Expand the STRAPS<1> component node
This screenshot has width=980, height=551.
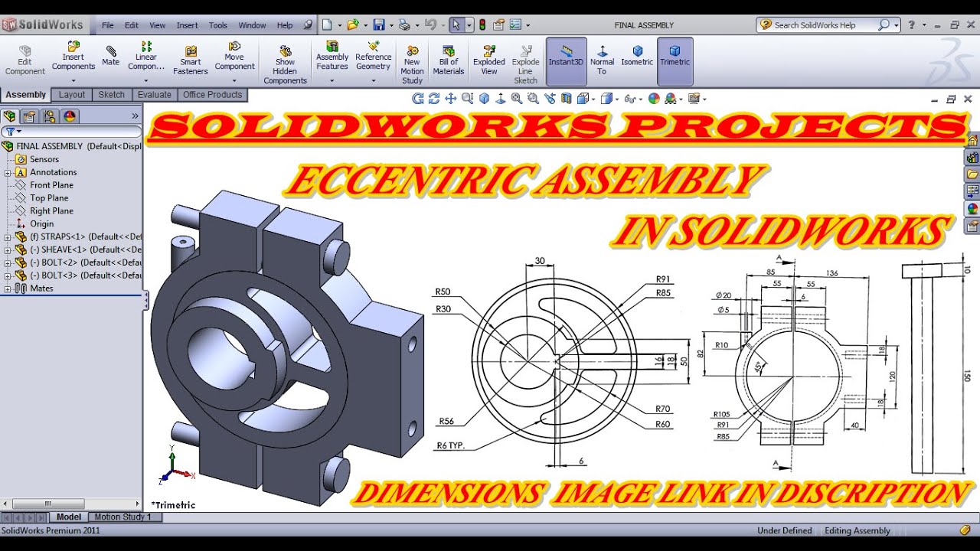coord(8,236)
